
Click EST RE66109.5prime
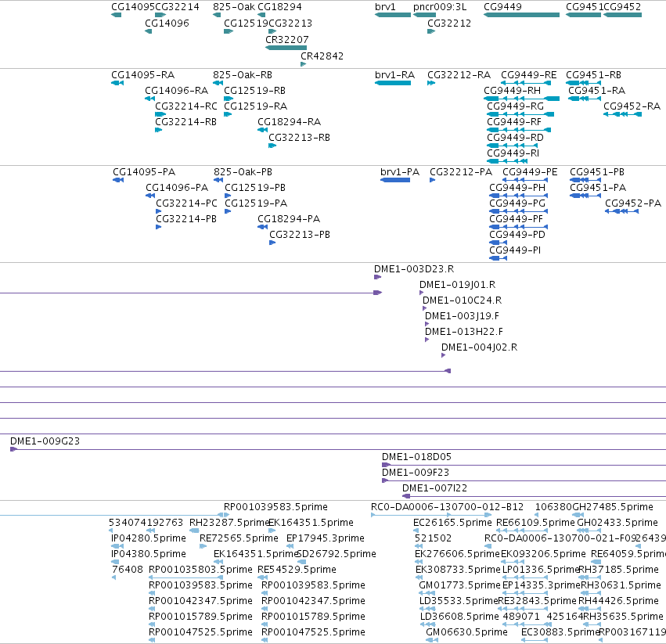[535, 523]
